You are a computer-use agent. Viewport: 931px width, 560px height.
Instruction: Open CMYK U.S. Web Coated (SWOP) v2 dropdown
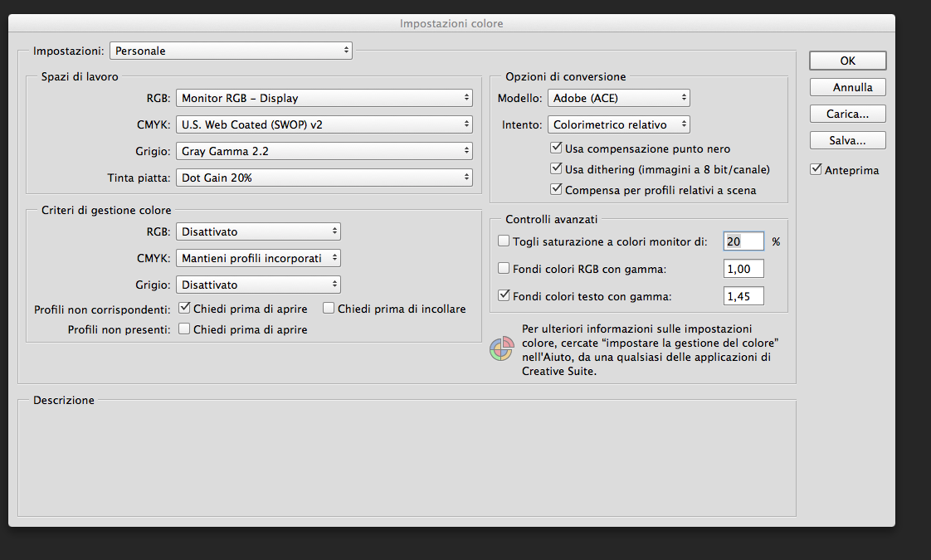[324, 124]
